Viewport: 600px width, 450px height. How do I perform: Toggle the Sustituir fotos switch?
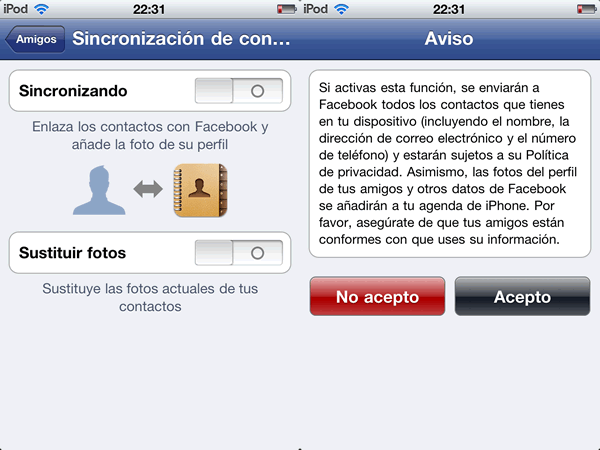coord(239,253)
